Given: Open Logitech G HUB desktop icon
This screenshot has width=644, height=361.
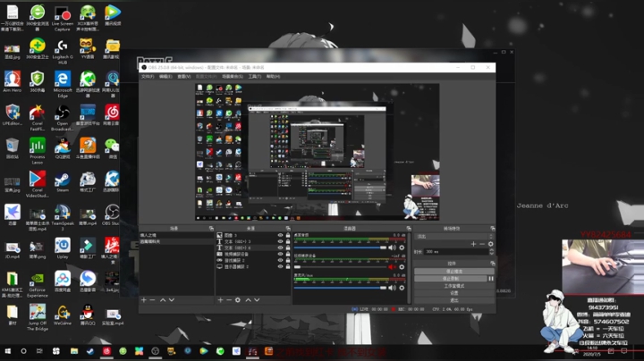Looking at the screenshot, I should point(63,52).
